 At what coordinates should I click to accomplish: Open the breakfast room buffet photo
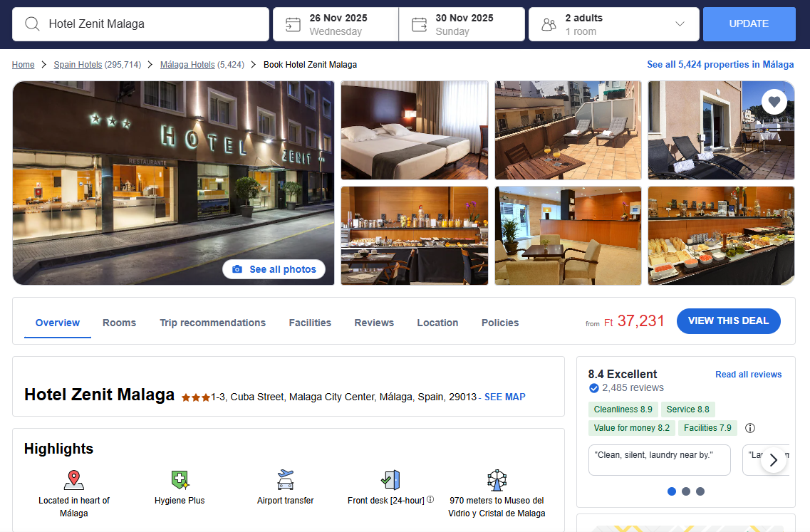click(x=415, y=236)
